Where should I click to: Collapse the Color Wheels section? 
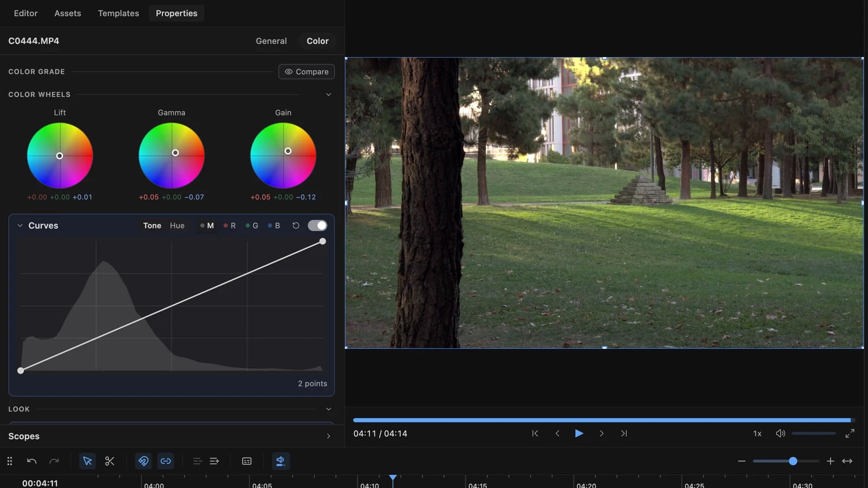click(328, 94)
